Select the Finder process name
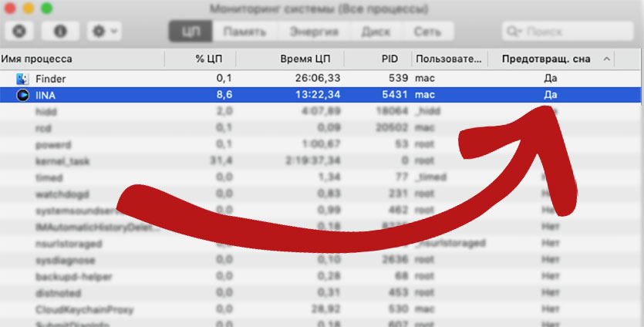Viewport: 644px width, 327px height. 51,79
